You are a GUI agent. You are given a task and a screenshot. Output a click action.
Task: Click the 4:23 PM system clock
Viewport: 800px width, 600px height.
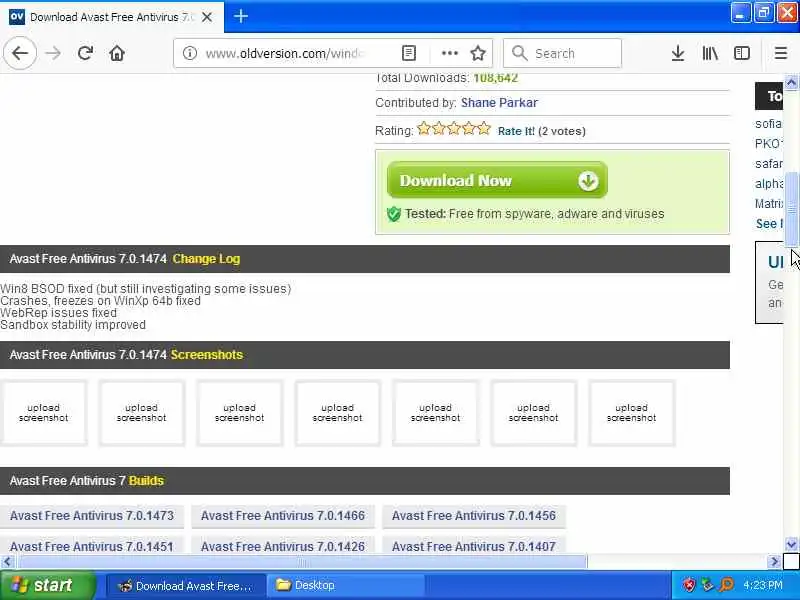point(763,585)
